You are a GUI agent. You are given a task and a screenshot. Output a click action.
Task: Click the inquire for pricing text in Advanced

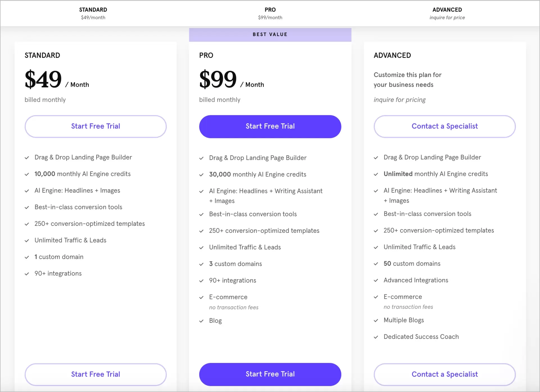point(399,100)
